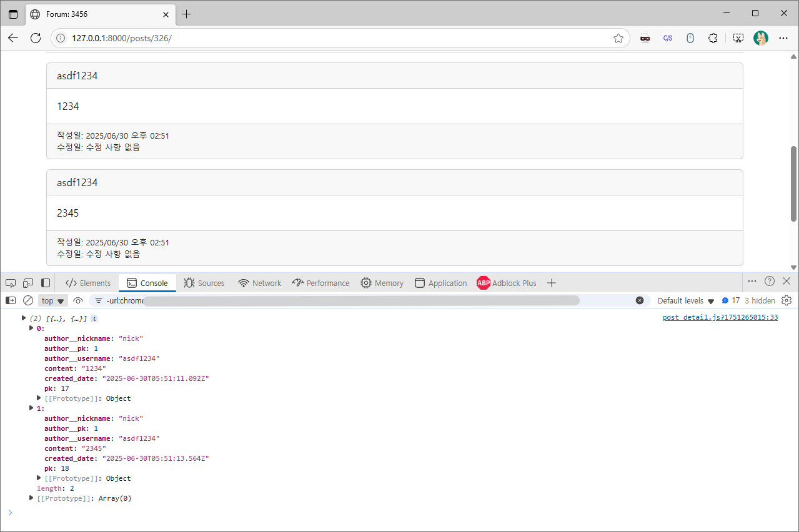Viewport: 799px width, 532px height.
Task: Click "3 hidden" messages indicator
Action: click(760, 300)
